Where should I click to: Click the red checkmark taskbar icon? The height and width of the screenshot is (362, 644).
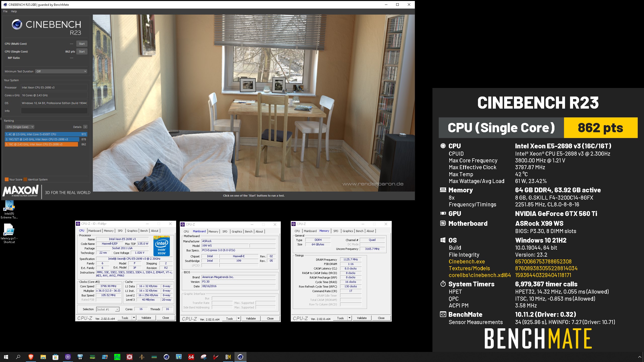(x=216, y=357)
